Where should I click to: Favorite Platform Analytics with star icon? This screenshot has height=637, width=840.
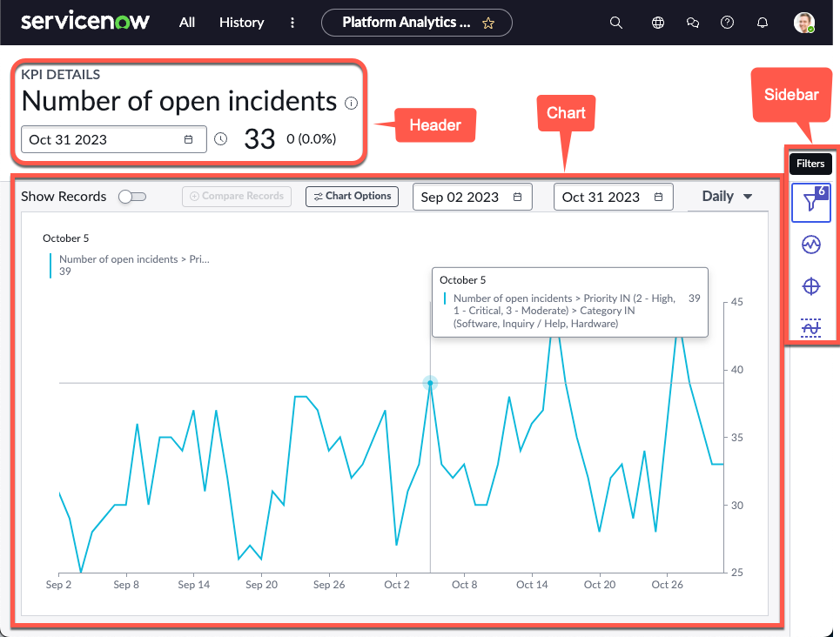pyautogui.click(x=488, y=23)
